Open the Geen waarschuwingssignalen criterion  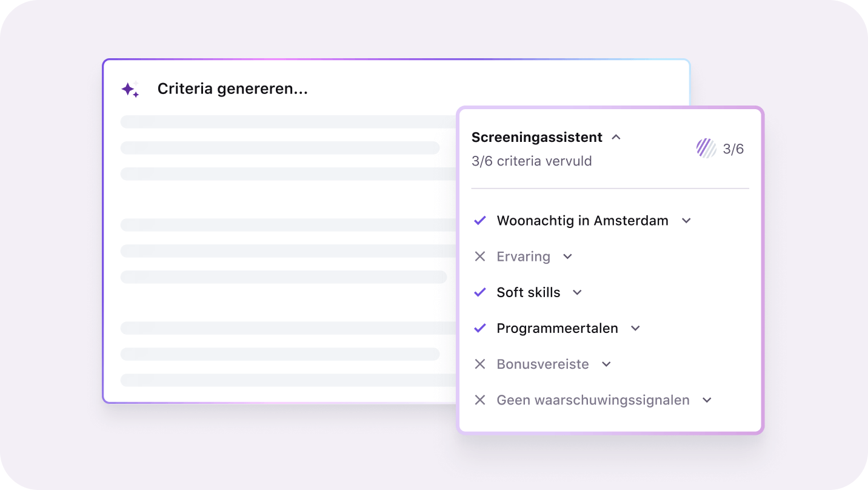(x=706, y=400)
